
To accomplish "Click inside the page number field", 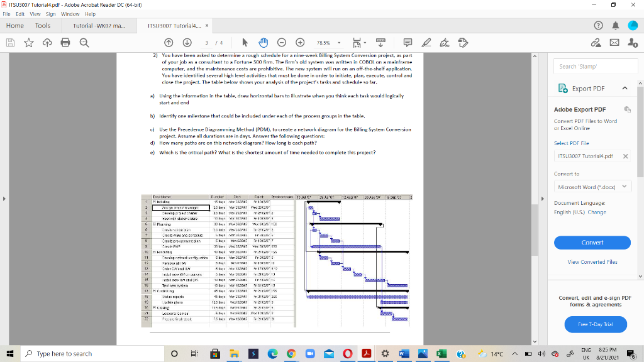I will tap(206, 42).
